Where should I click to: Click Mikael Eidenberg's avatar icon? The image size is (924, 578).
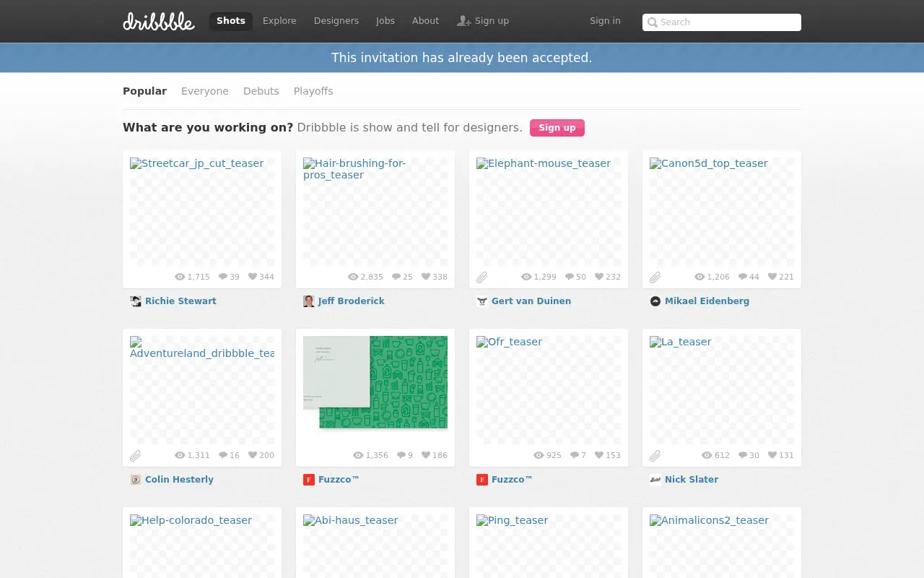click(655, 301)
